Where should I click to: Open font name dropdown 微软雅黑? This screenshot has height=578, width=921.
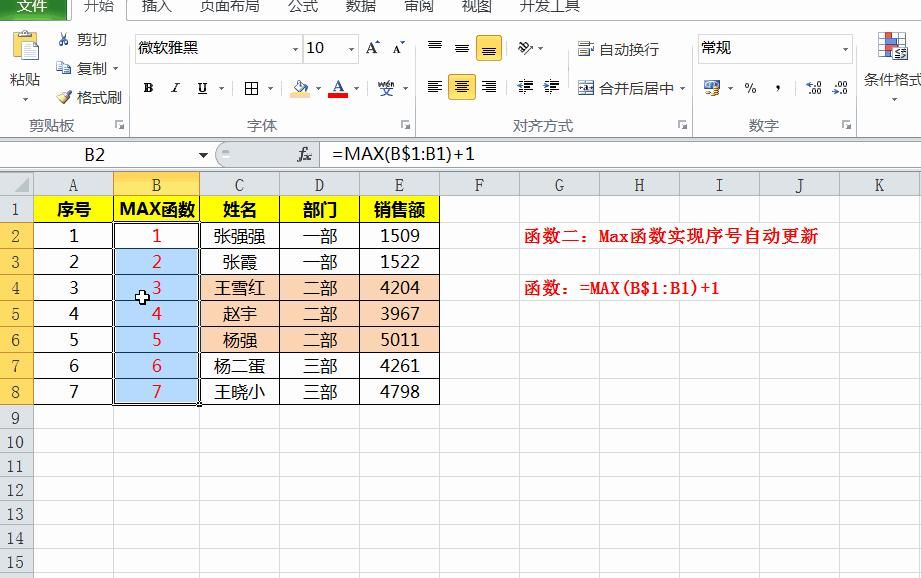[x=295, y=49]
